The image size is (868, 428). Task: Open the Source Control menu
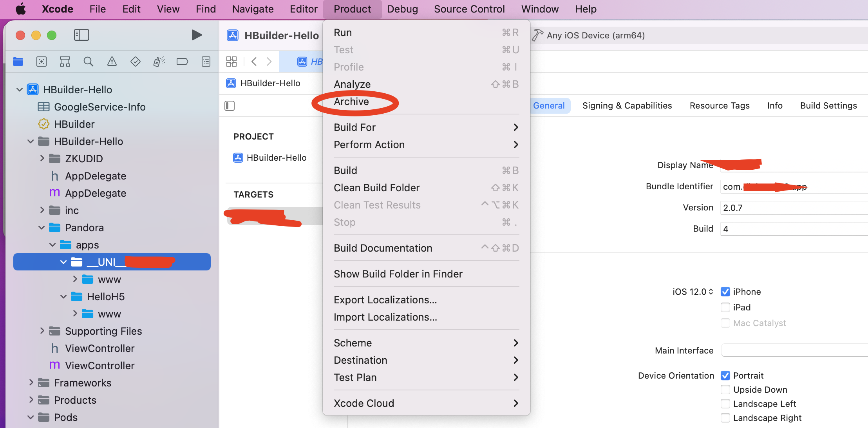click(x=469, y=9)
